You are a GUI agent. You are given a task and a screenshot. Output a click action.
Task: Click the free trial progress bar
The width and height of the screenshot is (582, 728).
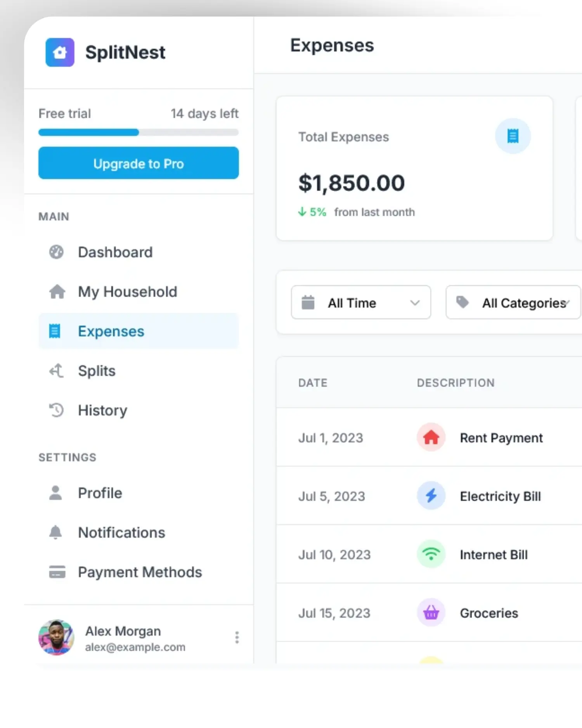(x=138, y=132)
